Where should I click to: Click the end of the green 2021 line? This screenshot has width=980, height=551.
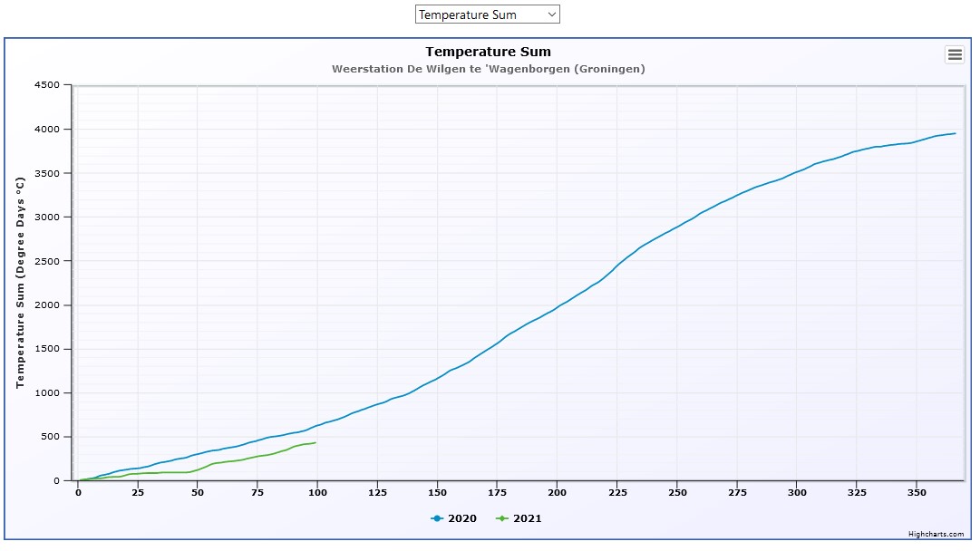(315, 443)
